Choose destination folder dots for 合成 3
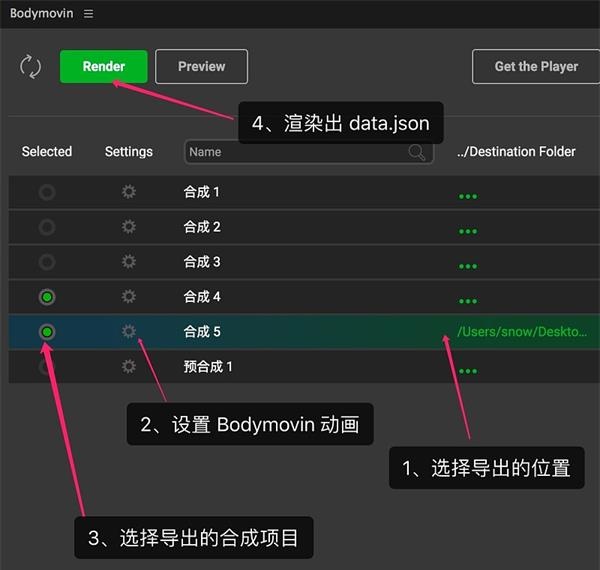This screenshot has width=600, height=570. click(x=468, y=267)
